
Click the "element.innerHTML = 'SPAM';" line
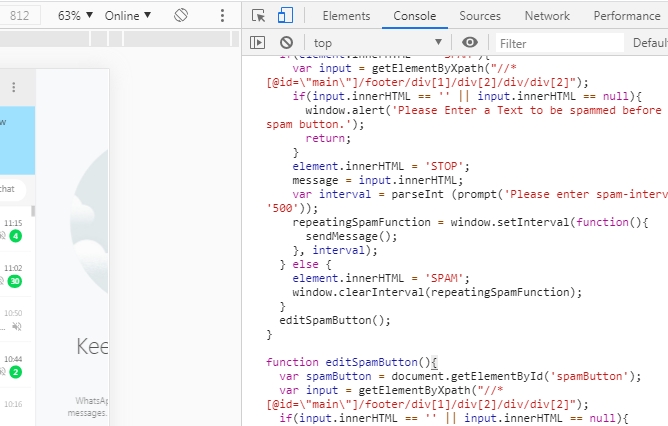381,278
